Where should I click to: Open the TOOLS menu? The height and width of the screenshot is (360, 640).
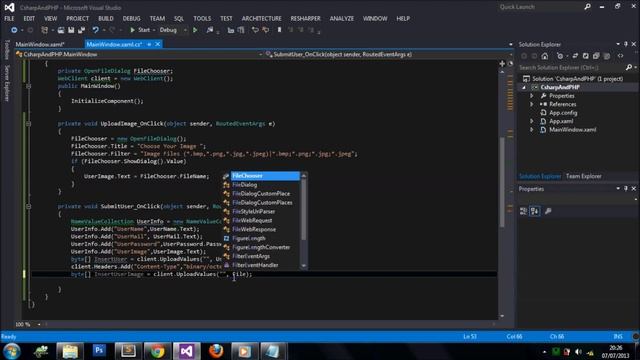pyautogui.click(x=202, y=18)
